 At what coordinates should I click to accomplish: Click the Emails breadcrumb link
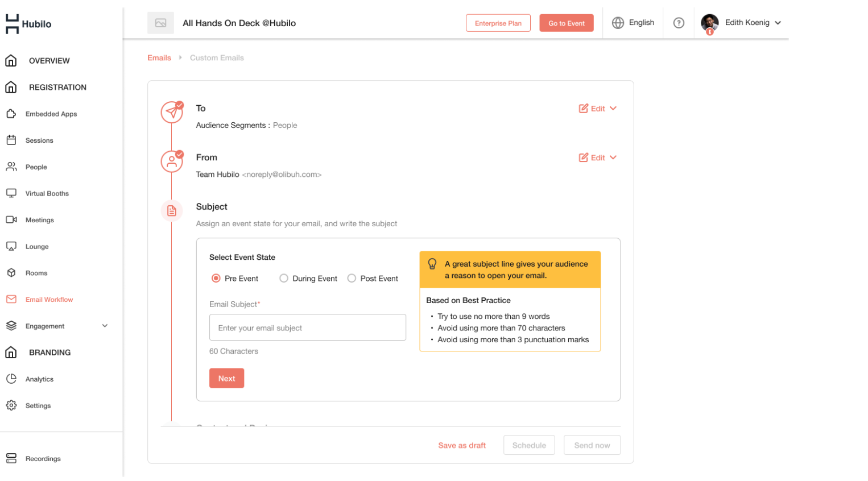(x=159, y=58)
